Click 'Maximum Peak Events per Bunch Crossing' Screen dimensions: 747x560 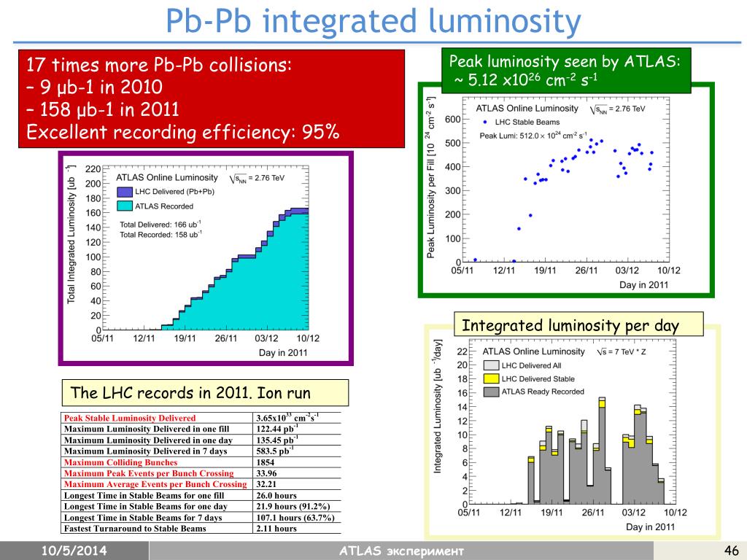(x=149, y=473)
